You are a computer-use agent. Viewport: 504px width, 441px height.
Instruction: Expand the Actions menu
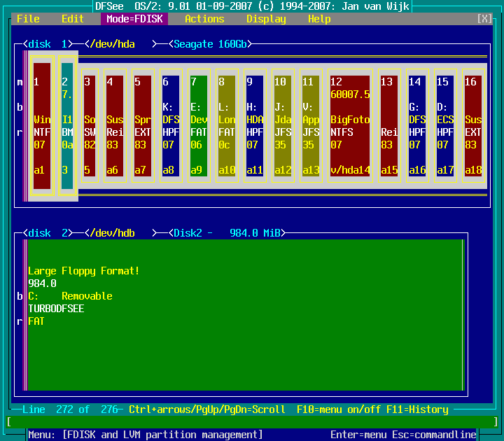204,19
